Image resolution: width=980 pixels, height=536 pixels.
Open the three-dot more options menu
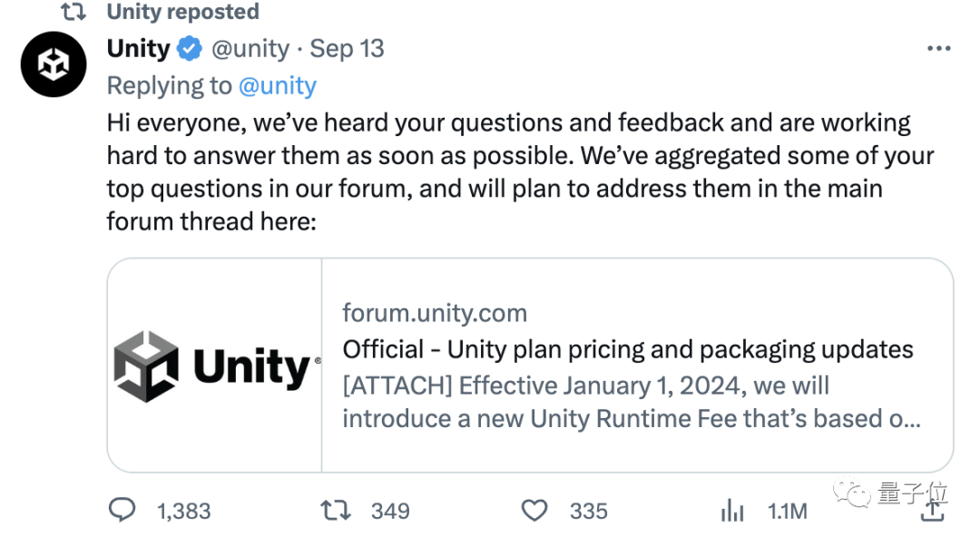[x=938, y=49]
